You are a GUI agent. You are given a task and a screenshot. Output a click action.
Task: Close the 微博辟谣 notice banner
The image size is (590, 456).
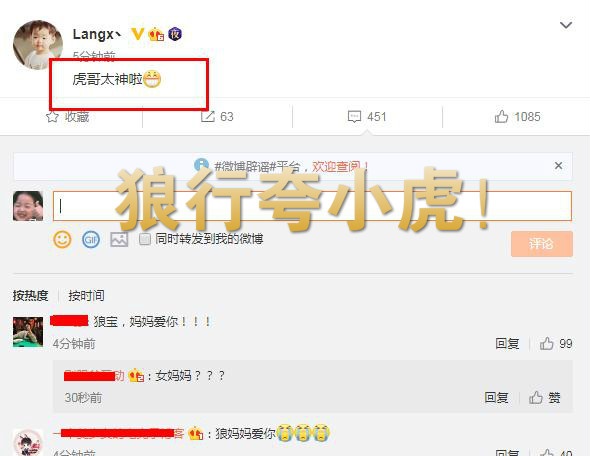point(558,166)
